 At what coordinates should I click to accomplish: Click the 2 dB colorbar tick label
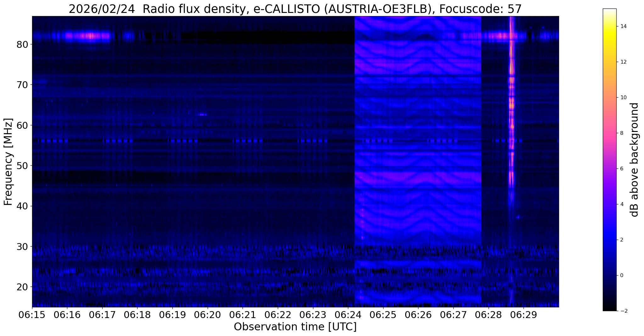(x=622, y=240)
